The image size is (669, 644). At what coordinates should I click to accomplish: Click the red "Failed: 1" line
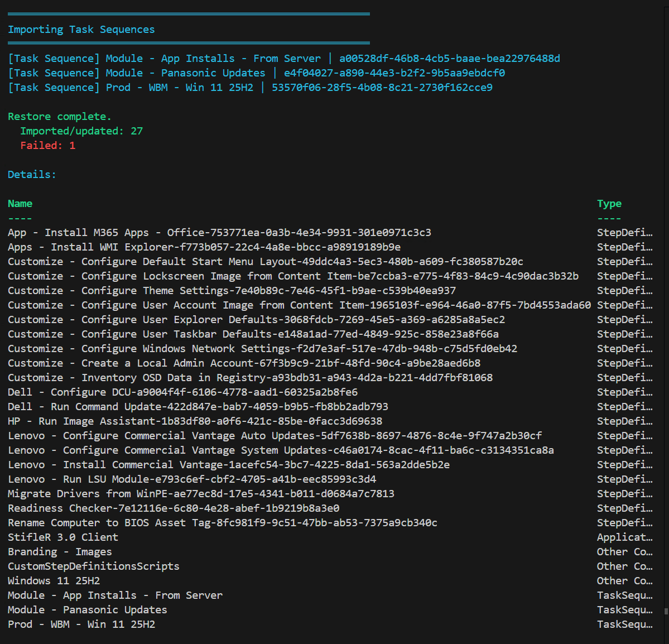click(x=47, y=146)
